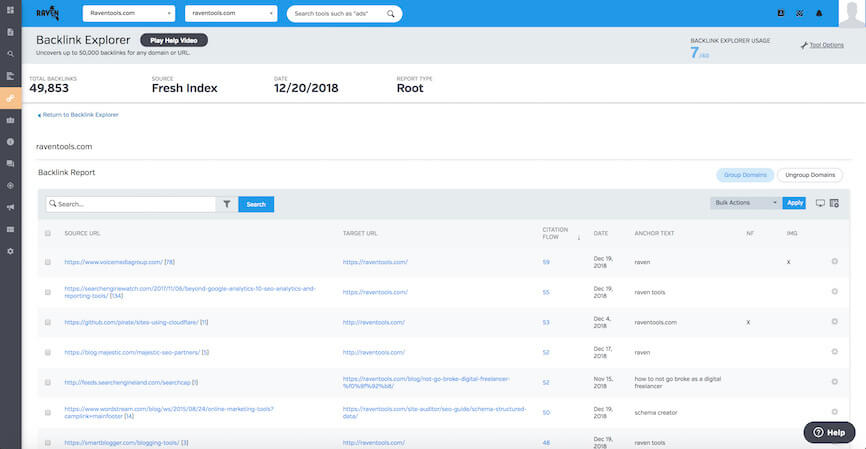Image resolution: width=866 pixels, height=449 pixels.
Task: Click the Play Help Video button
Action: (x=174, y=40)
